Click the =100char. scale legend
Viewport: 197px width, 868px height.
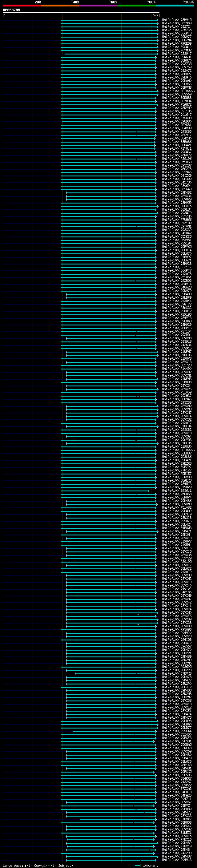point(147,865)
